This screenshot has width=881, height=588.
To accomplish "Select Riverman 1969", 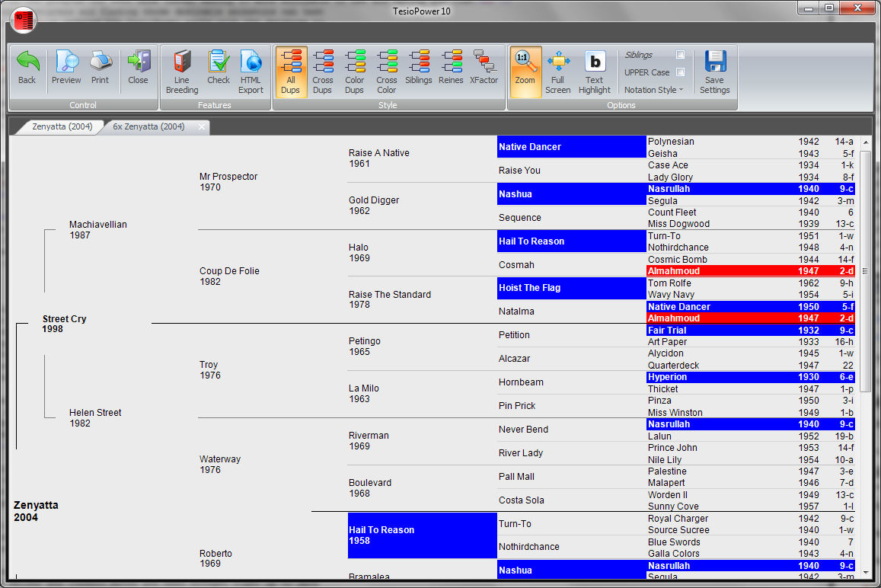I will [x=369, y=441].
